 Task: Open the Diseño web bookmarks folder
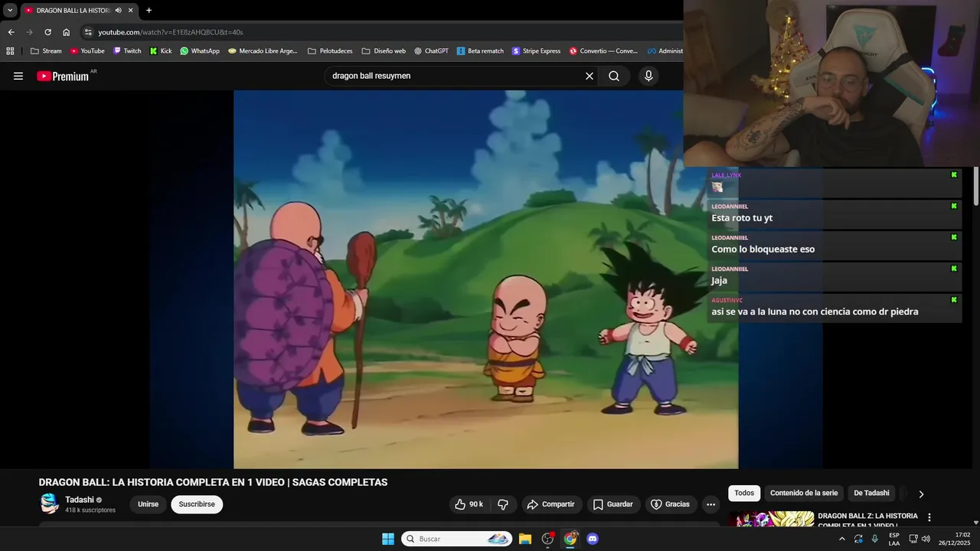point(384,51)
